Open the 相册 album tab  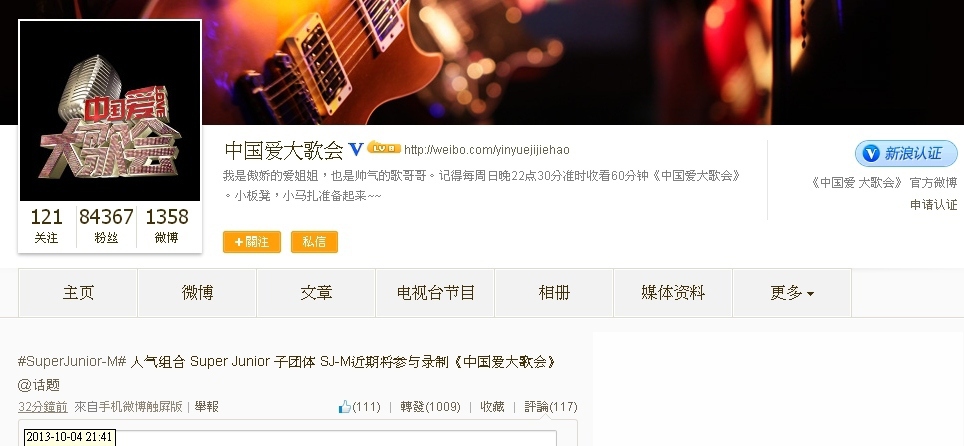554,293
